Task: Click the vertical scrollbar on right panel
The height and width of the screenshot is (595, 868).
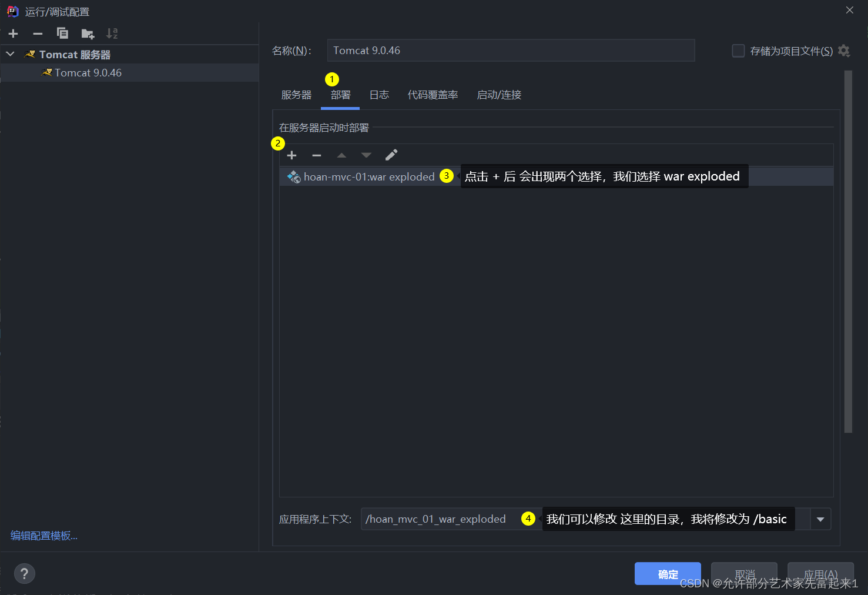Action: [848, 252]
